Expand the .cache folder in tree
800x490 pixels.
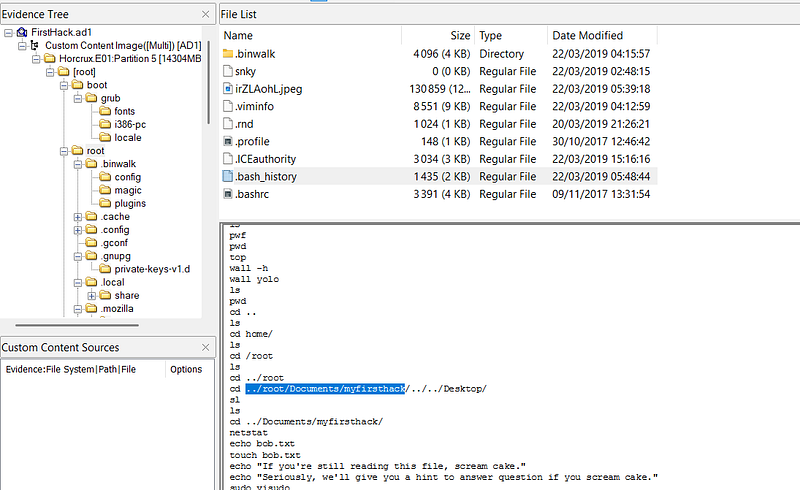[x=78, y=217]
